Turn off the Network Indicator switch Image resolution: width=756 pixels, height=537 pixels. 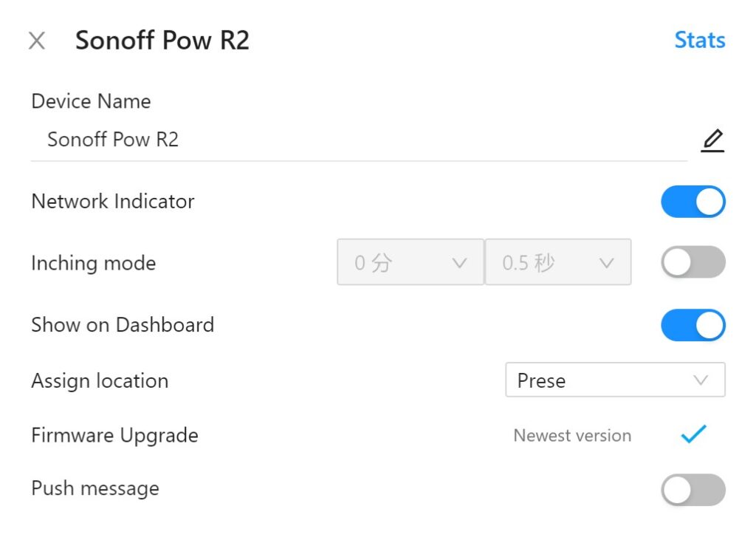(693, 202)
